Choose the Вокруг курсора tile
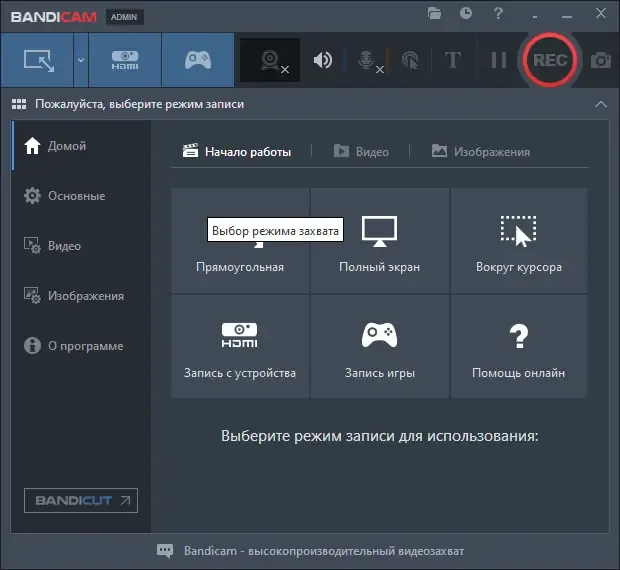620x570 pixels. pos(519,240)
